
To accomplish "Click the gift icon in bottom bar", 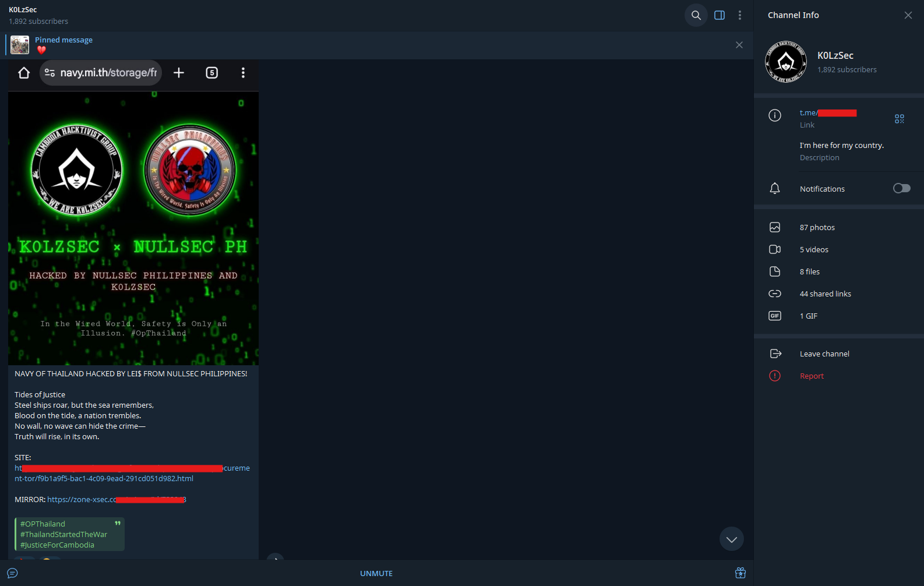I will (740, 573).
